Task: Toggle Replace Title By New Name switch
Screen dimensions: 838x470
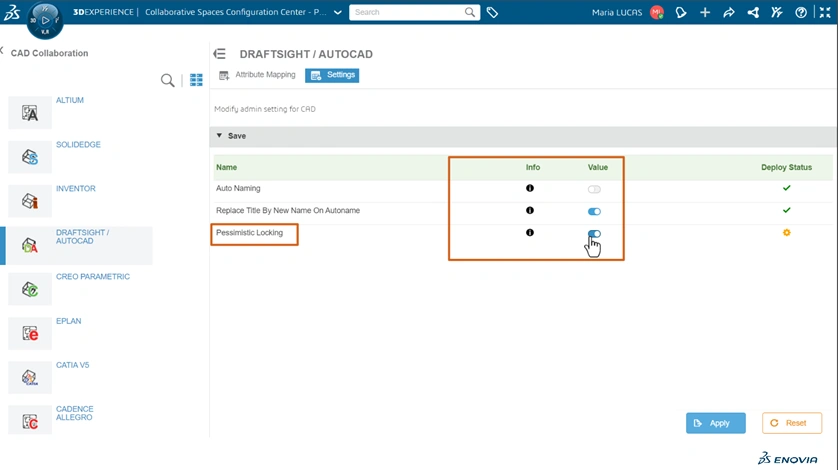Action: [x=594, y=211]
